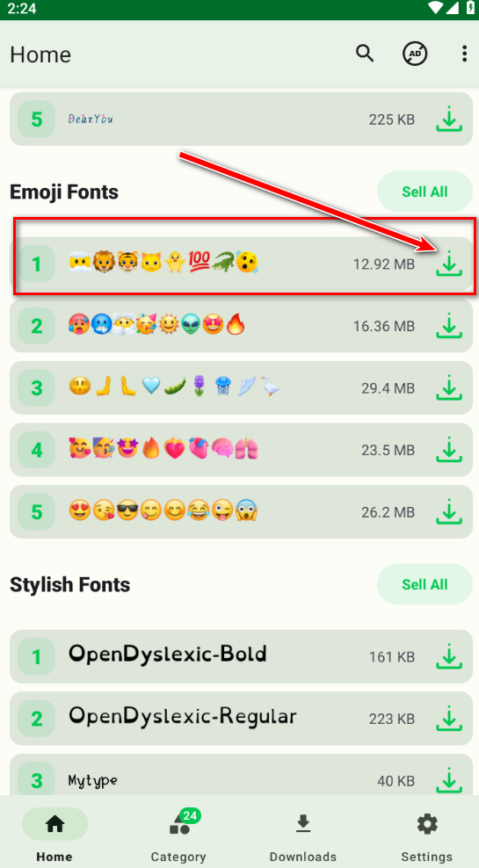Download the OpenDyslexic-Bold font
This screenshot has height=868, width=479.
[449, 656]
